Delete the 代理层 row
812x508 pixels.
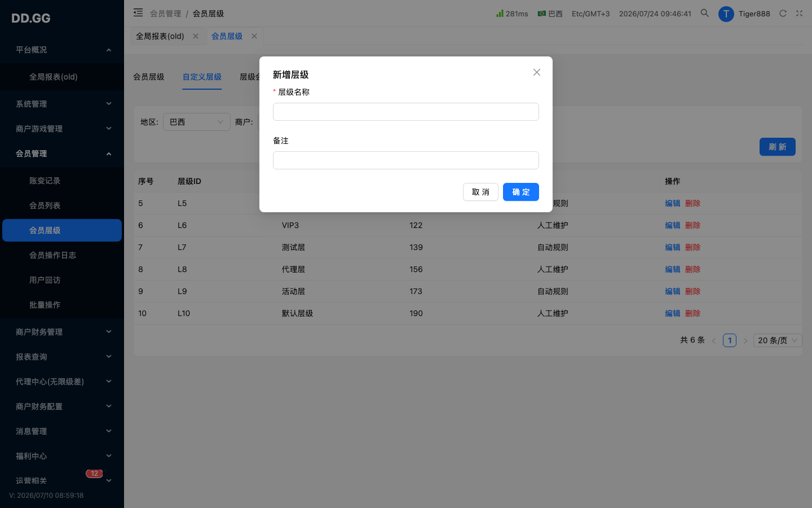click(x=692, y=269)
